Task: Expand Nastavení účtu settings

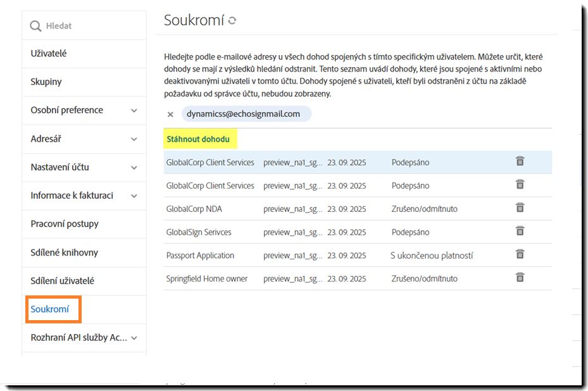Action: coord(134,168)
